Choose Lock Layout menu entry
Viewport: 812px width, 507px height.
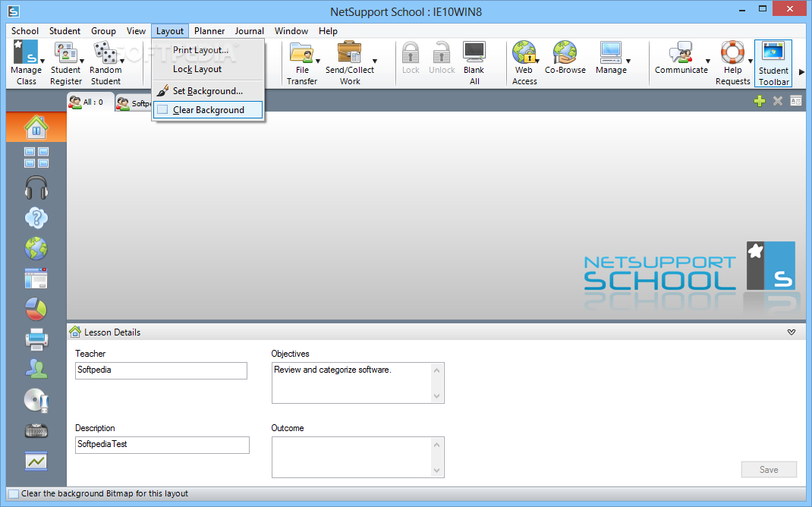(x=208, y=69)
